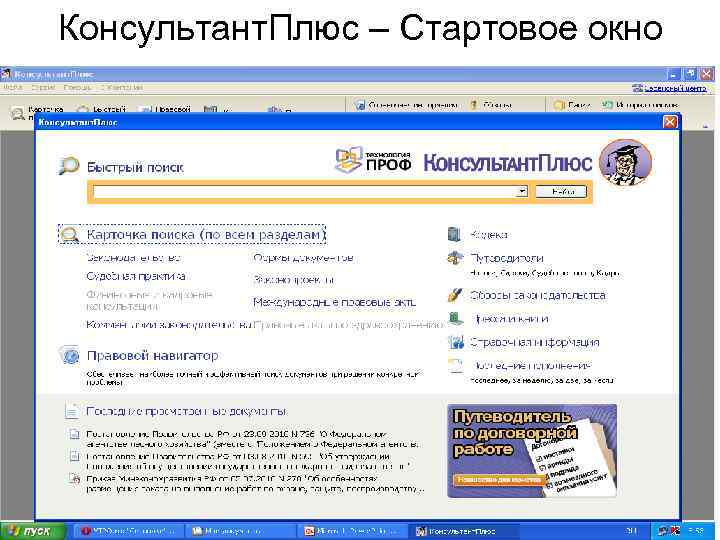Image resolution: width=720 pixels, height=540 pixels.
Task: Open Финансовые и кадровые консультации
Action: [149, 300]
